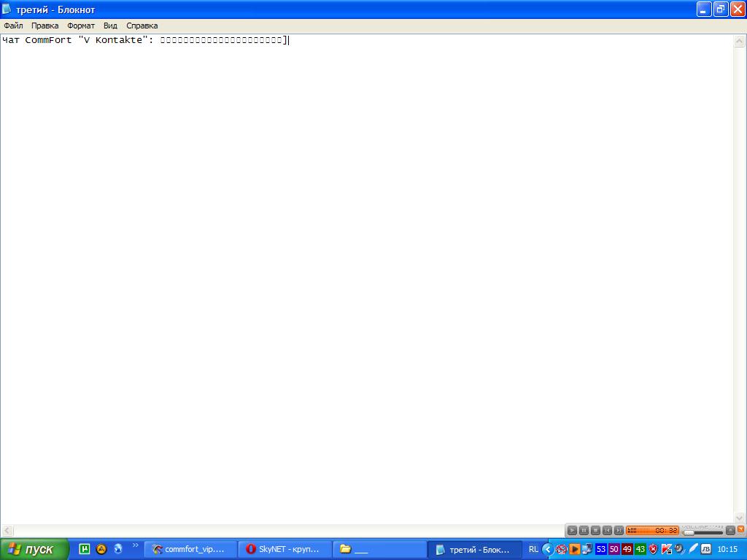Click the Пуск start button
This screenshot has height=560, width=747.
pos(34,549)
